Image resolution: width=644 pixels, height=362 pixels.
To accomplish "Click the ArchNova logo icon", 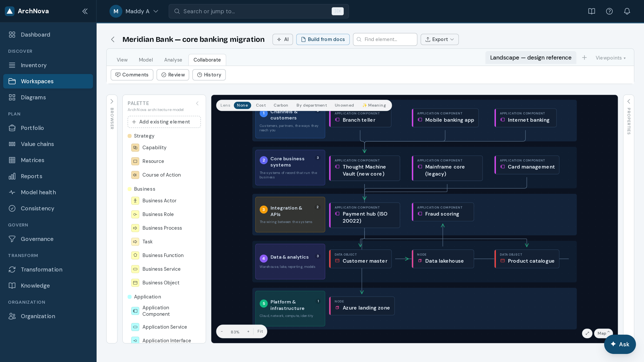I will (x=9, y=11).
